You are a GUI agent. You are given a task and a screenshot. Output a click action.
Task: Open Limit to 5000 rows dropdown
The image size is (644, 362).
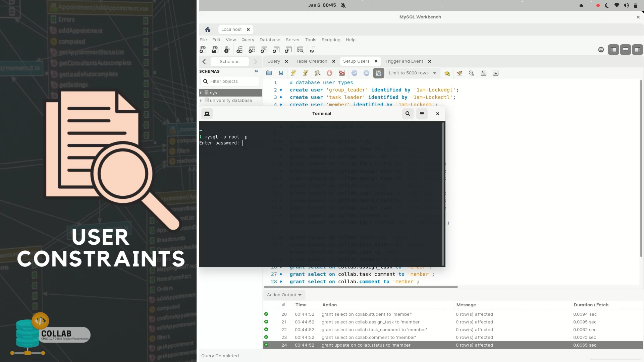(x=413, y=73)
